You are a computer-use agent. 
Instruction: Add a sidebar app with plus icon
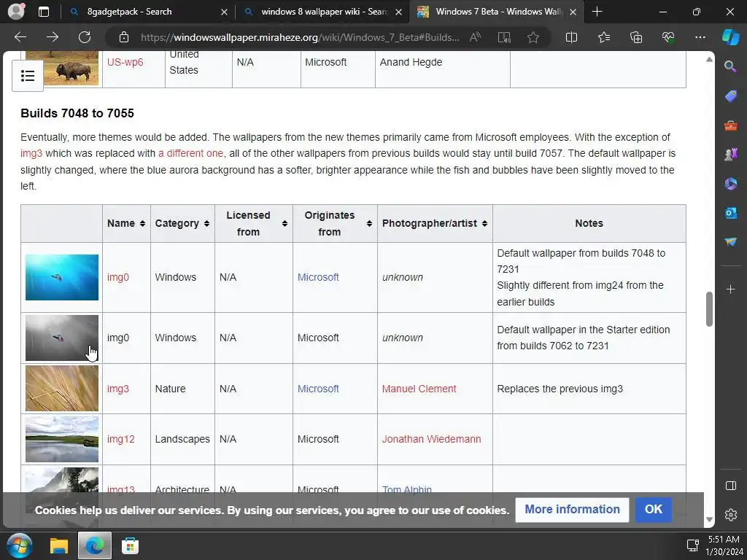pyautogui.click(x=730, y=289)
